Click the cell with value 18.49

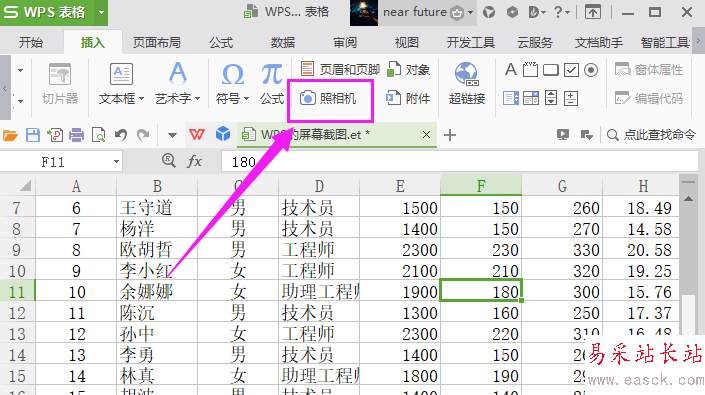641,208
